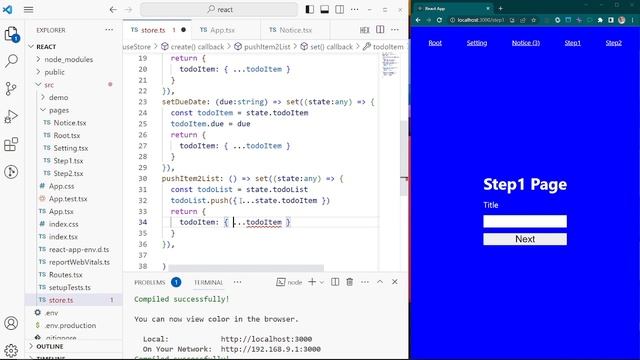
Task: Open Run and Debug view
Action: tap(11, 116)
